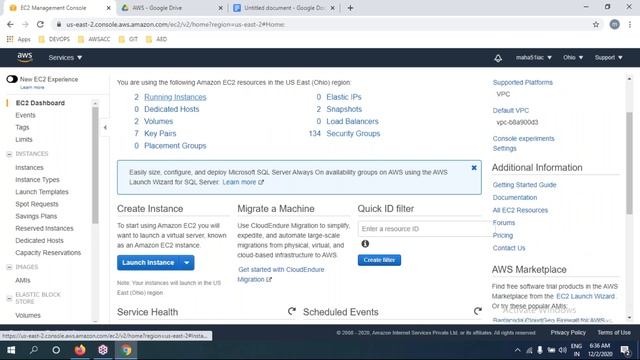Click the info icon under Quick ID filter
This screenshot has width=640, height=360.
coord(365,244)
